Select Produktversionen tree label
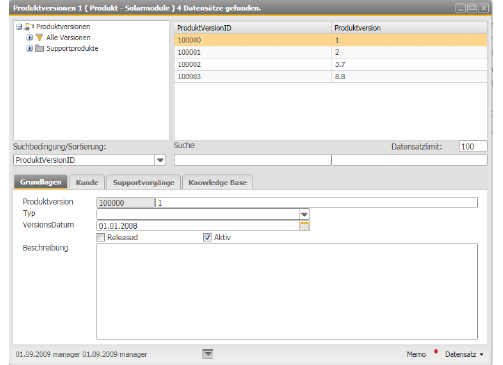 coord(63,26)
